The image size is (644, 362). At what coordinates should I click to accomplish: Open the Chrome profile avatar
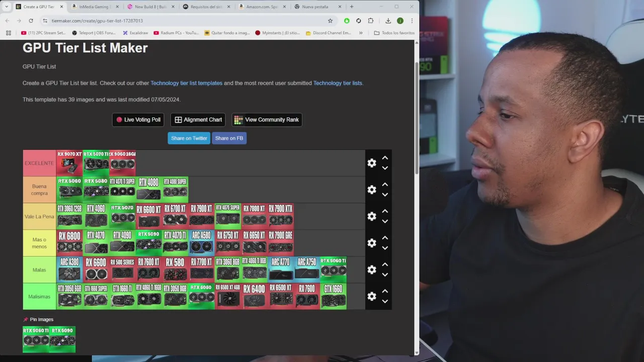click(x=400, y=21)
